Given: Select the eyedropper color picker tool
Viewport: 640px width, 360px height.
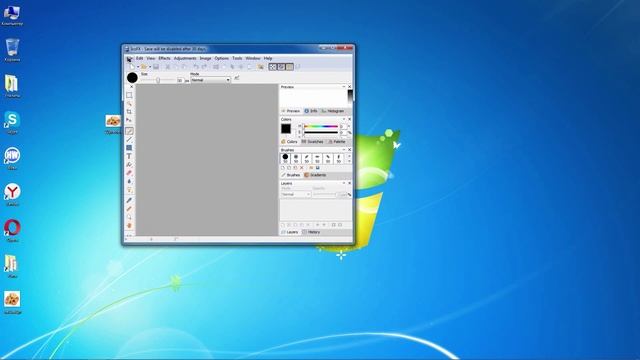Looking at the screenshot, I should click(129, 200).
